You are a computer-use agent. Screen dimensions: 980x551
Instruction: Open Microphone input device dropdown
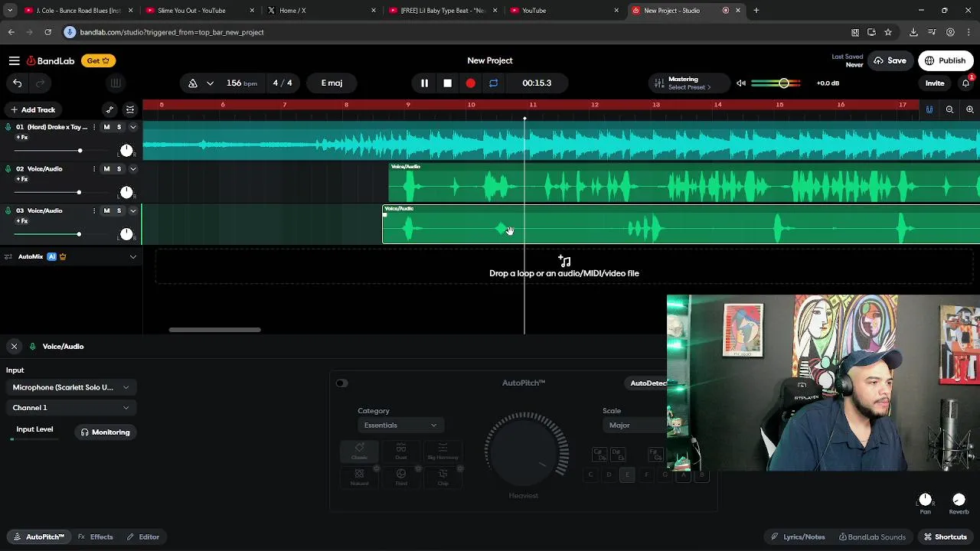point(70,387)
